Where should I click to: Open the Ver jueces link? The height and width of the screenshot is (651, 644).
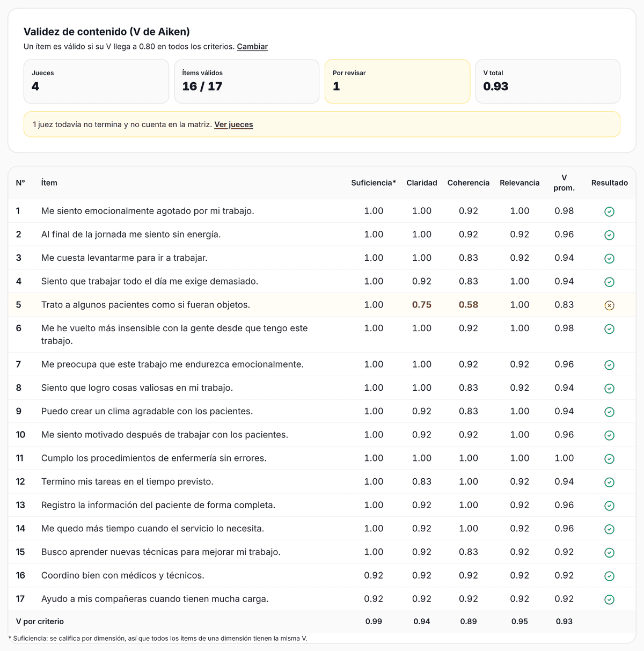[233, 125]
